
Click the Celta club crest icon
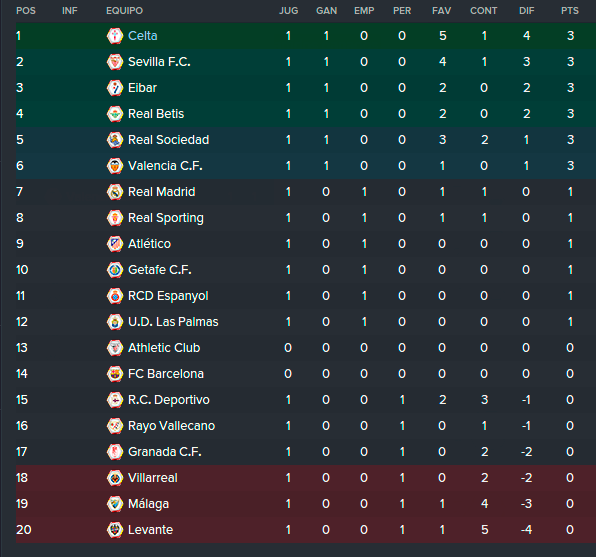[x=115, y=36]
